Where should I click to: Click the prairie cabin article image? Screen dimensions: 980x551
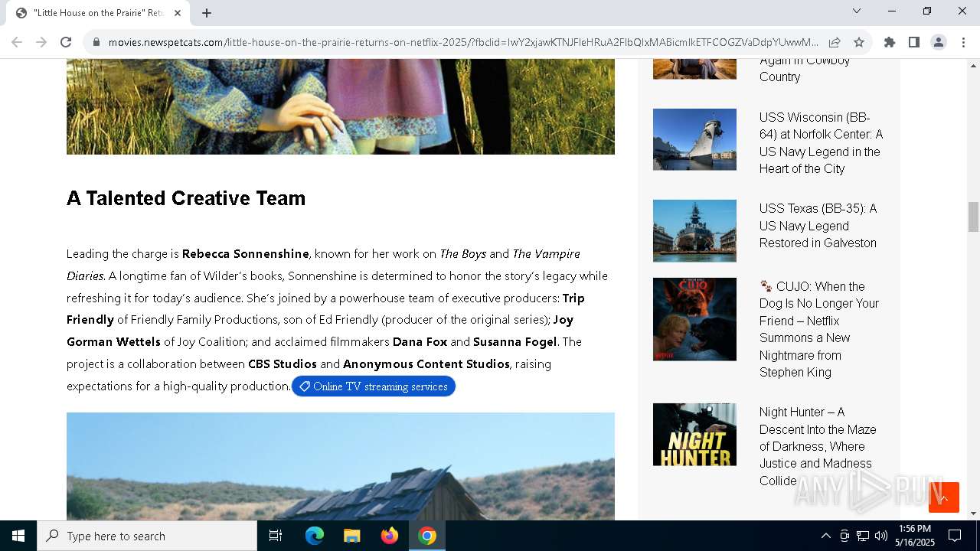[x=341, y=466]
